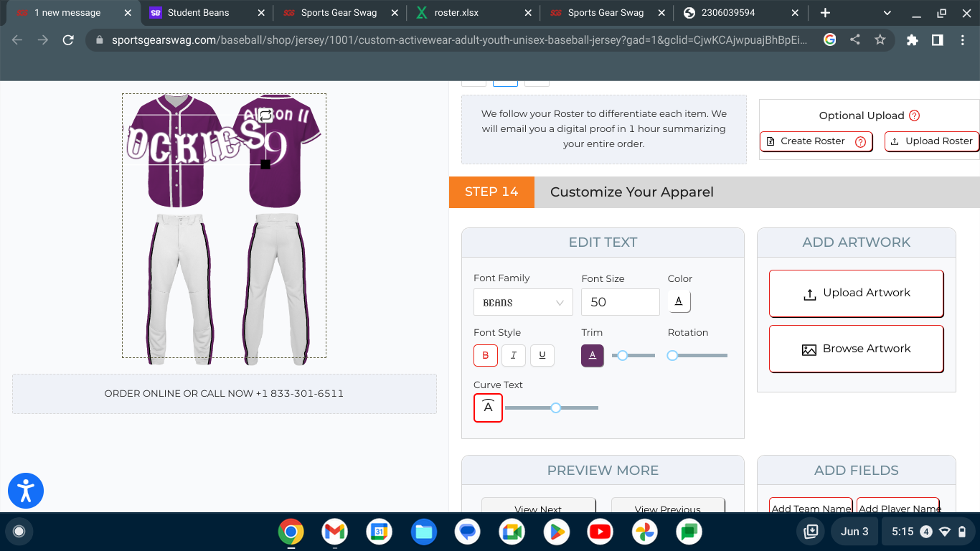980x551 pixels.
Task: Reload the page
Action: click(x=68, y=40)
